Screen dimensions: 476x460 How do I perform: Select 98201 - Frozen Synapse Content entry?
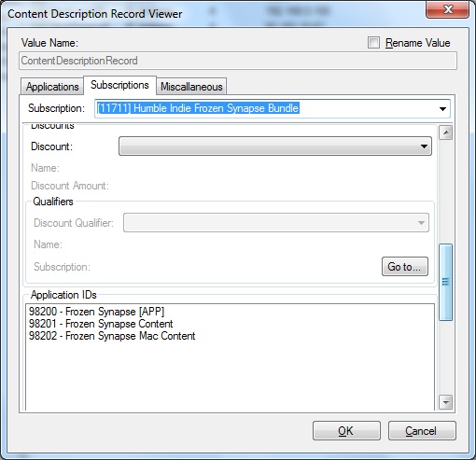(x=101, y=324)
